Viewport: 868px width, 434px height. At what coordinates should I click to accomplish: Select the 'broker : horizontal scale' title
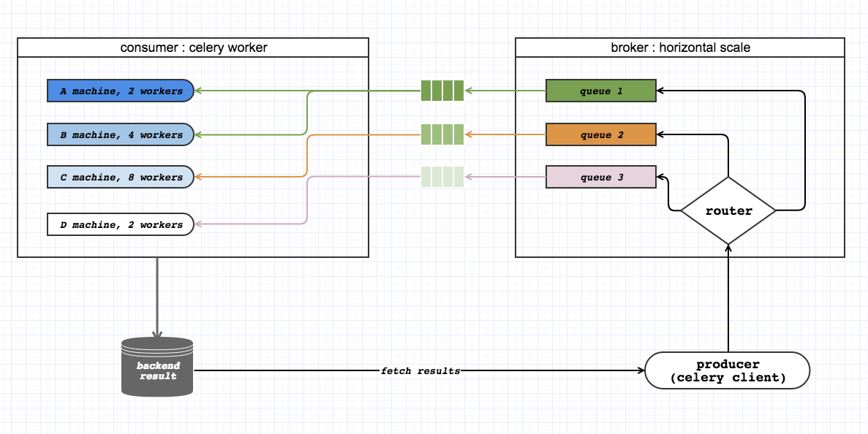[x=680, y=47]
